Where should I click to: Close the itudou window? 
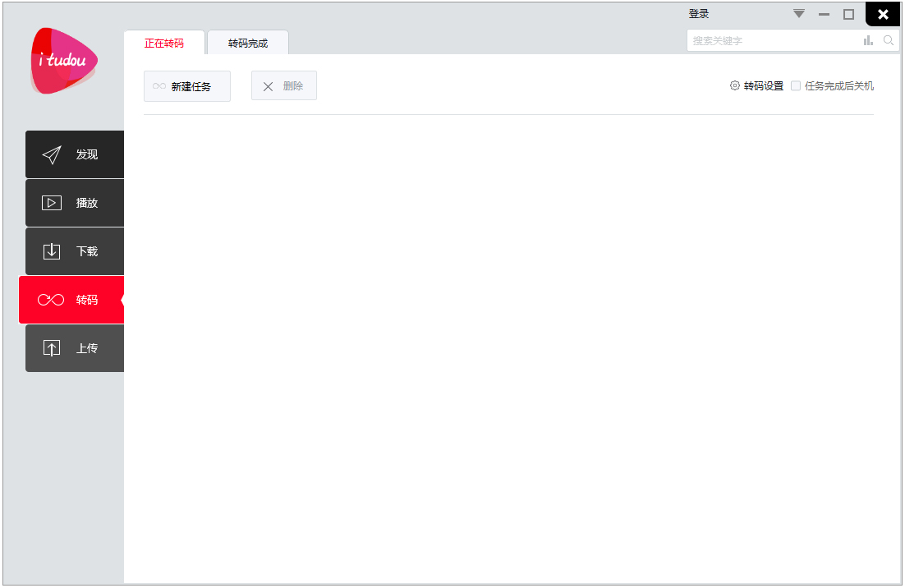[883, 14]
